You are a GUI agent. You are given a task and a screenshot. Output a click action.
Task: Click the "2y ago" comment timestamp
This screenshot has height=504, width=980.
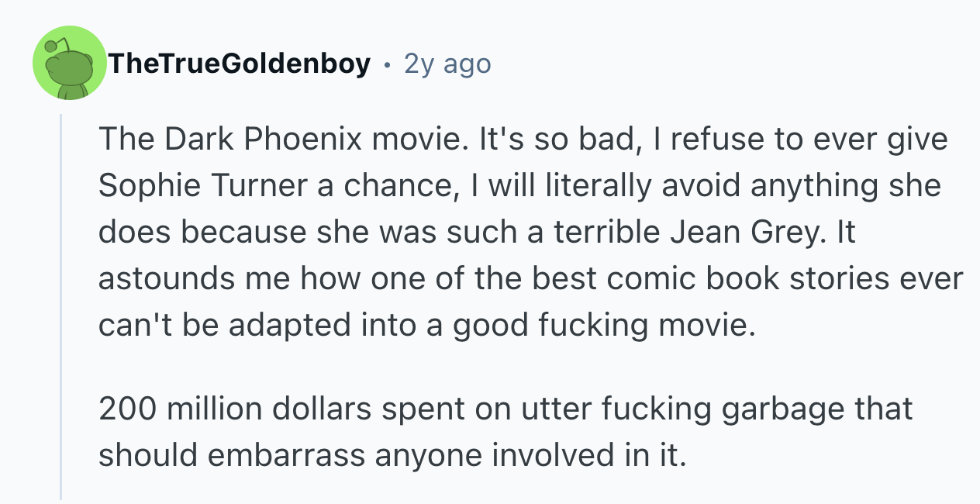click(x=447, y=64)
